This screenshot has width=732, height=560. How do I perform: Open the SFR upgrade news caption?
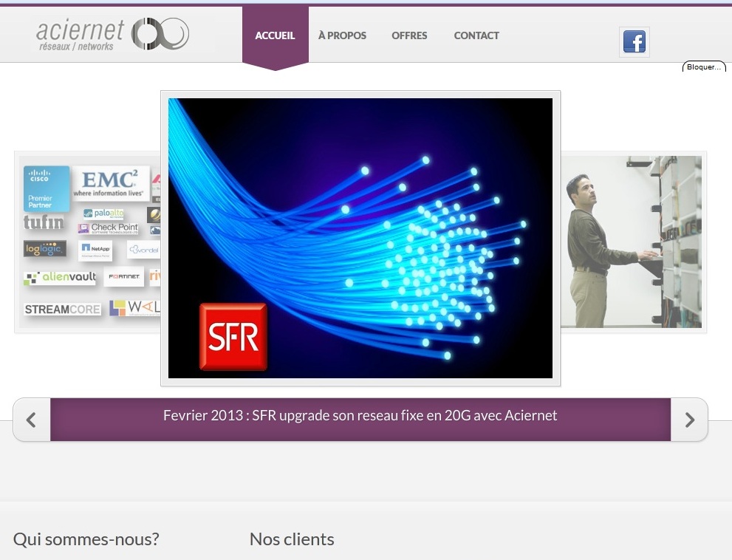coord(360,416)
